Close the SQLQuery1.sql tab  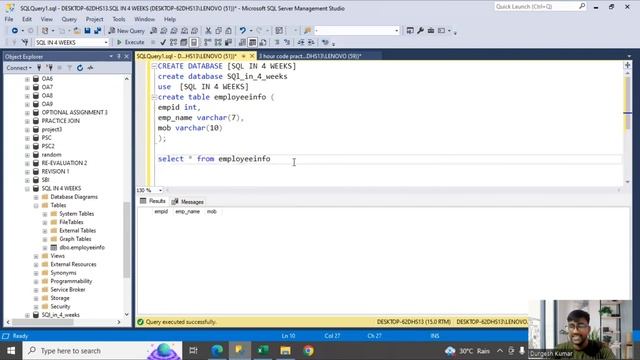point(252,56)
